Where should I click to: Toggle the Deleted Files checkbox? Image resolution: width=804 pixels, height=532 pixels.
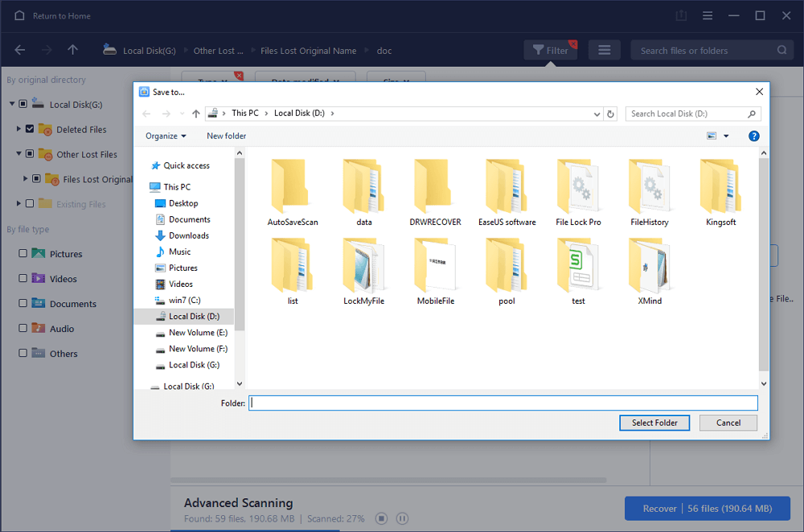[30, 129]
